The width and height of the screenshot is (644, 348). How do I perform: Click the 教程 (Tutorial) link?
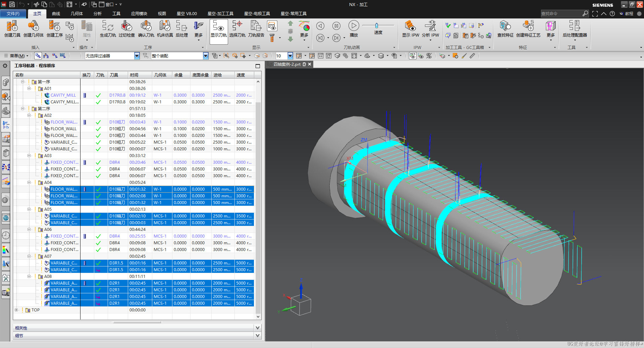pos(627,13)
